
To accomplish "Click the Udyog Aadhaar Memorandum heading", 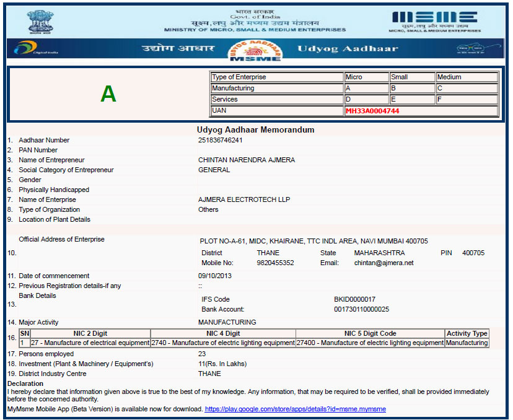I will 255,129.
